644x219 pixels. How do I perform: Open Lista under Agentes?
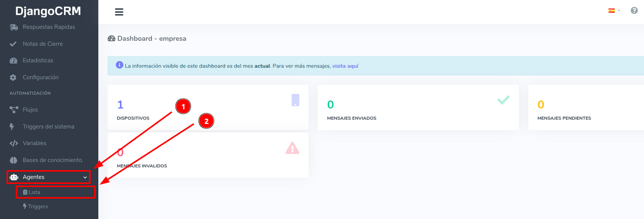point(34,192)
